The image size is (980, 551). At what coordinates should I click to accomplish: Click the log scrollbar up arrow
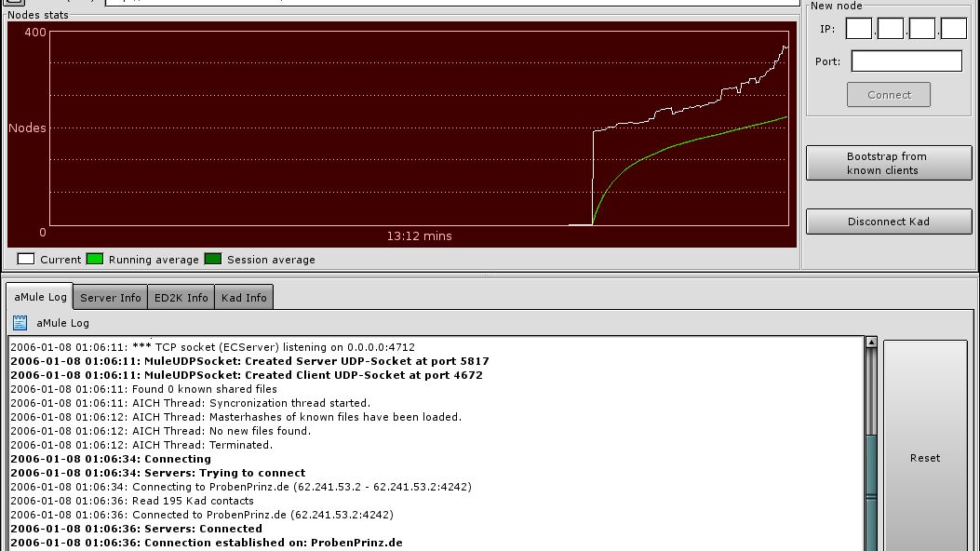point(871,342)
